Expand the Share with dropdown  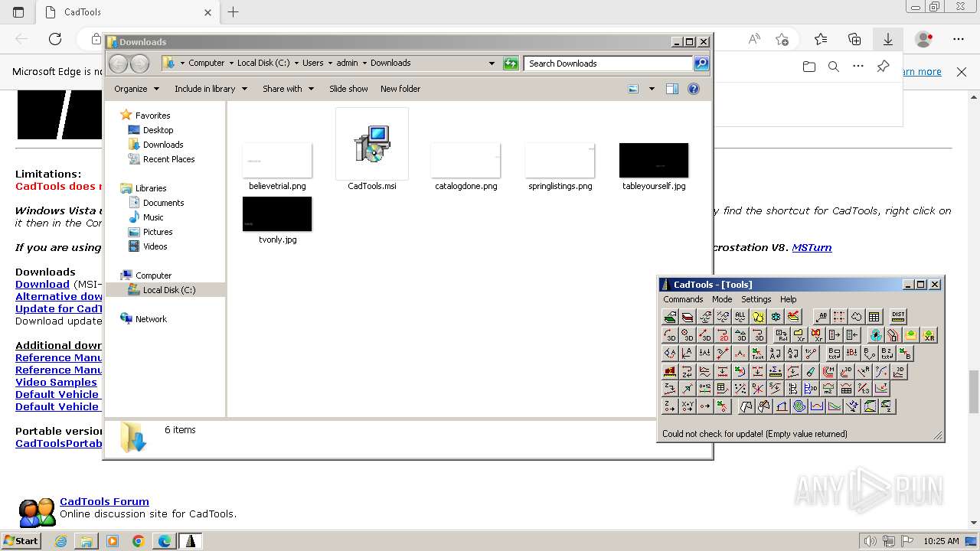click(288, 89)
